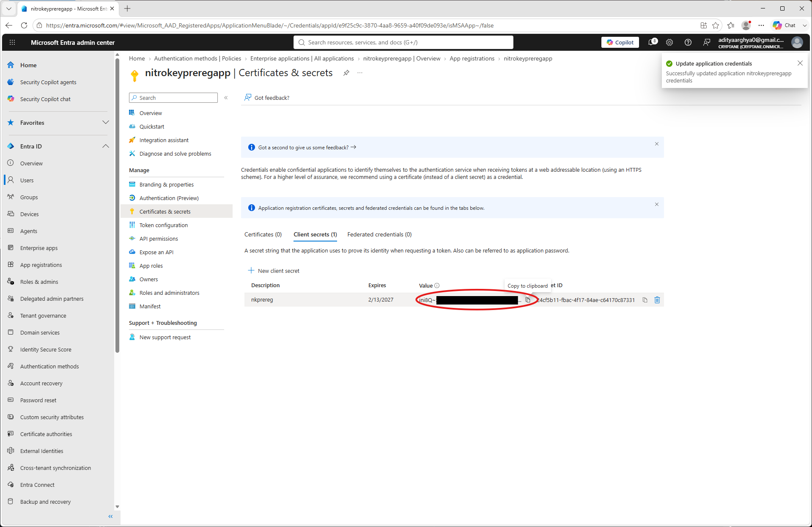
Task: Delete the nkprereg client secret
Action: click(x=657, y=300)
